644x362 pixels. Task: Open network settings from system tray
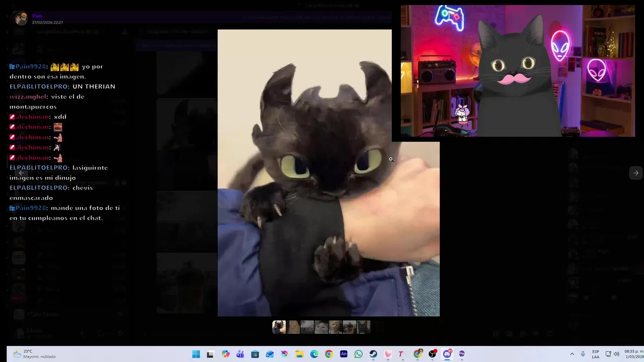click(x=608, y=354)
